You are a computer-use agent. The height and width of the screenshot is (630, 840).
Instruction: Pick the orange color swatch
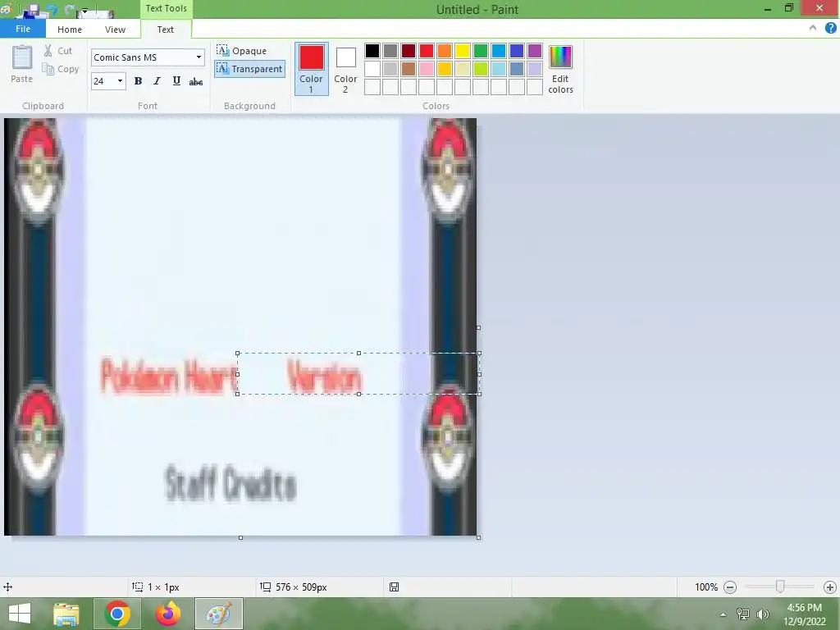point(444,51)
